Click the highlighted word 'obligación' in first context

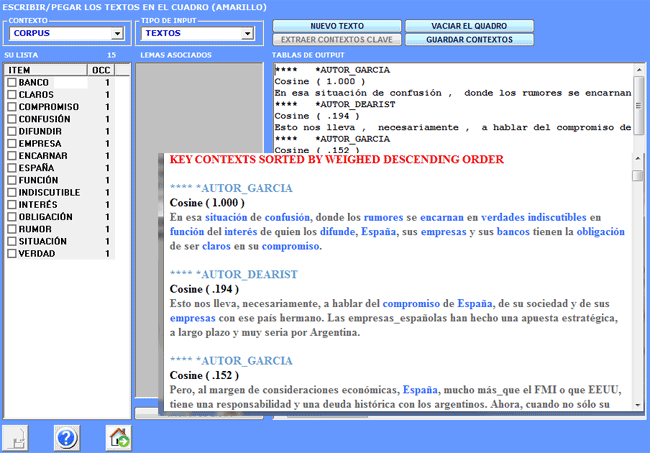click(600, 232)
